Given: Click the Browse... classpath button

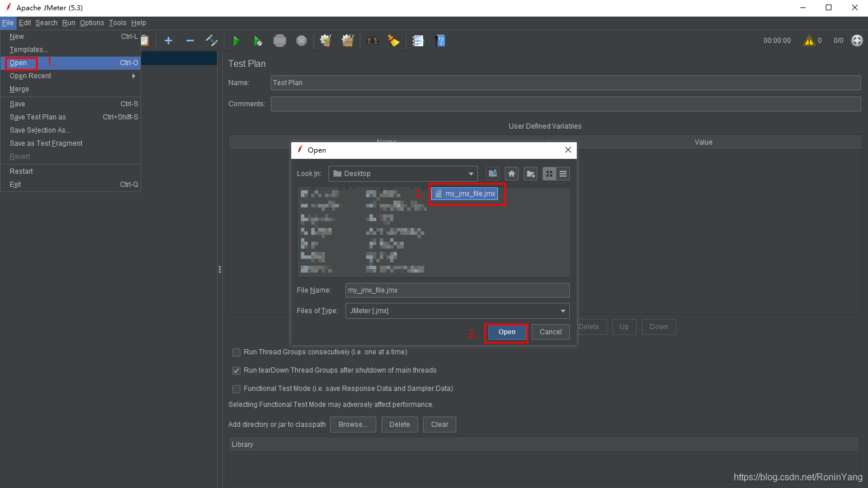Looking at the screenshot, I should 353,425.
